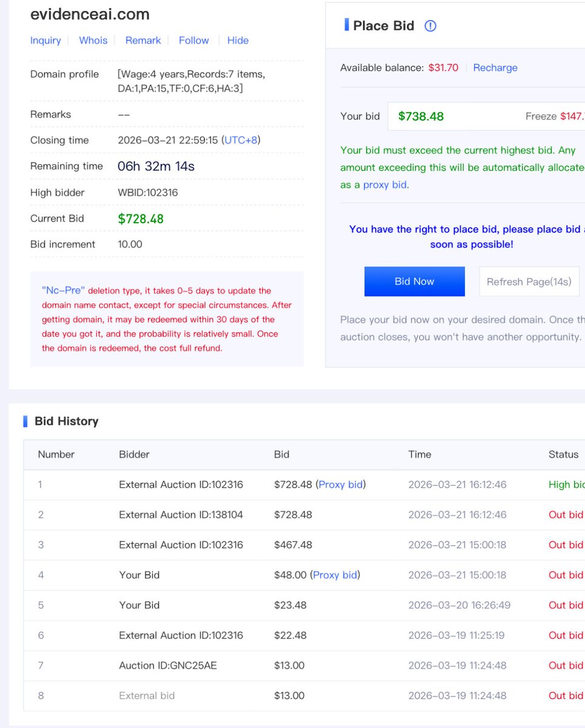Click the Current Bid value $728.48
Screen dimensions: 585x728
pyautogui.click(x=141, y=218)
